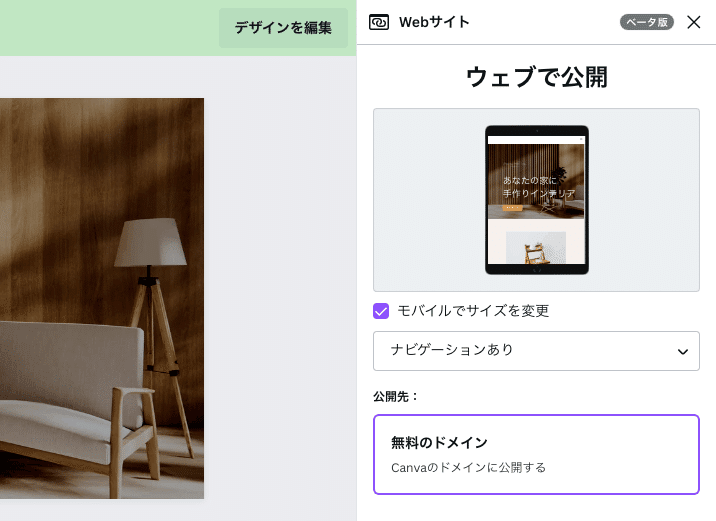This screenshot has height=521, width=716.
Task: Open the ナビゲーションあり dropdown
Action: [x=536, y=351]
